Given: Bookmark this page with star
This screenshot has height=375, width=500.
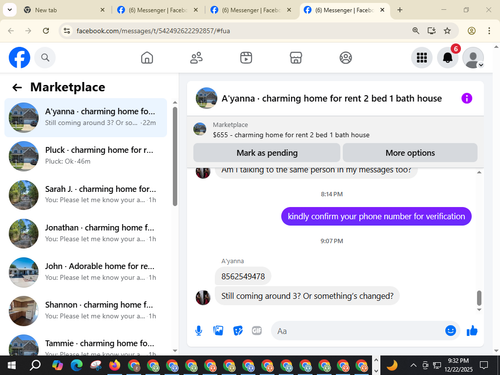Looking at the screenshot, I should (447, 31).
